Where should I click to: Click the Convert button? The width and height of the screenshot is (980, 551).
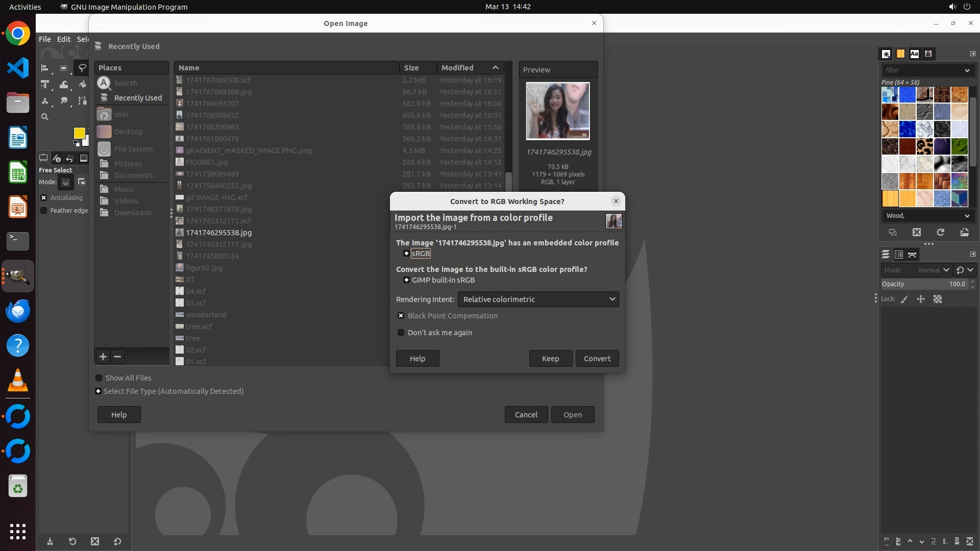pos(597,358)
